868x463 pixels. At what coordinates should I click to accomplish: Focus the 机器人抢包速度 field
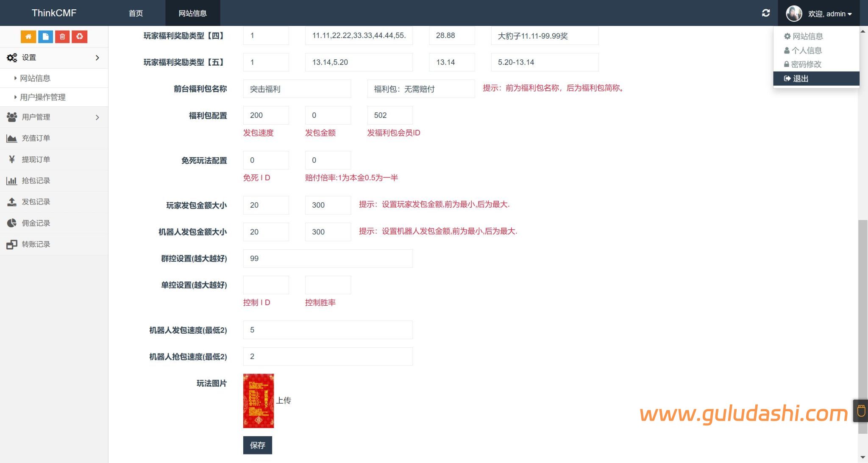328,357
